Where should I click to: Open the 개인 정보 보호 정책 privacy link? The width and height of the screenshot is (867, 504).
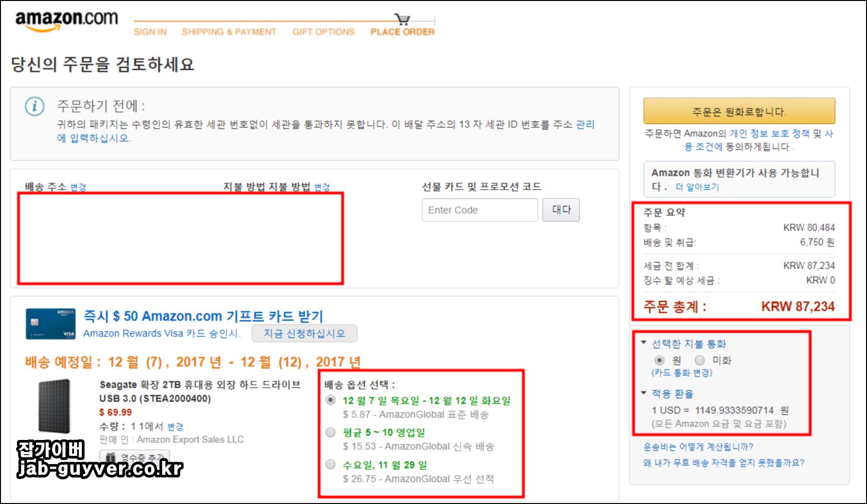point(770,133)
